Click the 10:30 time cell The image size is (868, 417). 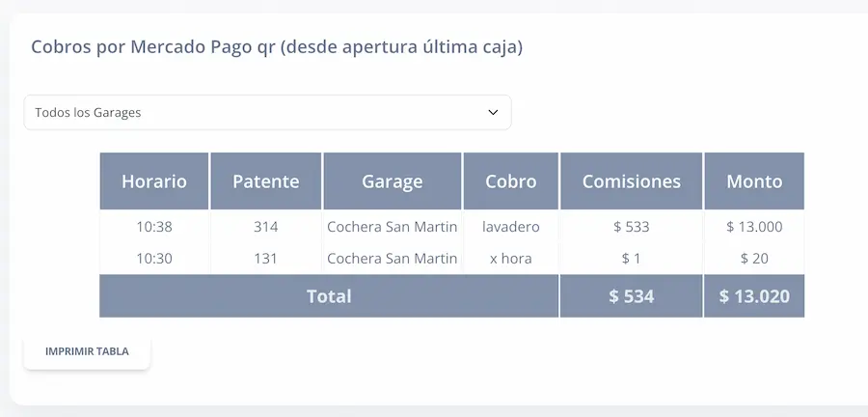154,259
